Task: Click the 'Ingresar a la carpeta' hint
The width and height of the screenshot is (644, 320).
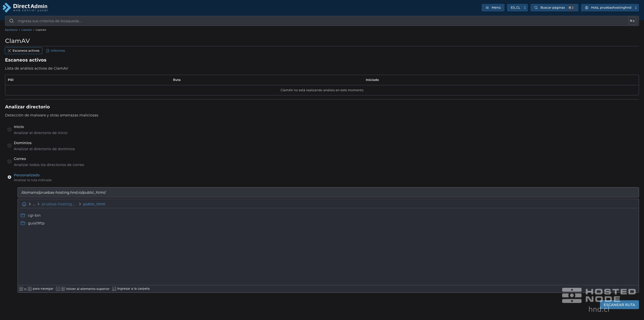Action: pos(133,289)
